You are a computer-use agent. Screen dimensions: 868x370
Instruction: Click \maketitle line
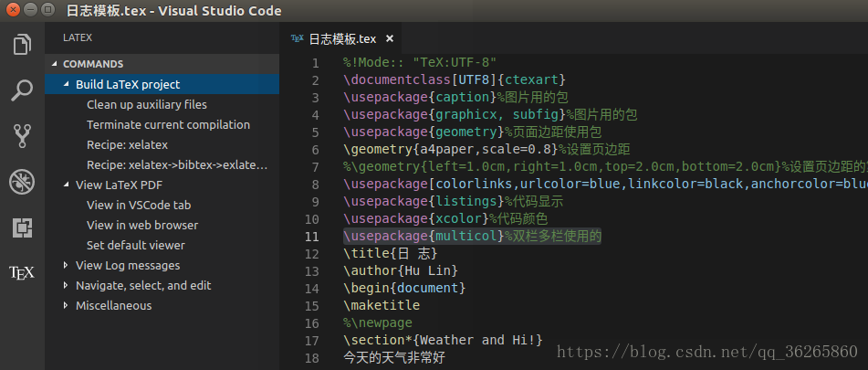coord(381,306)
